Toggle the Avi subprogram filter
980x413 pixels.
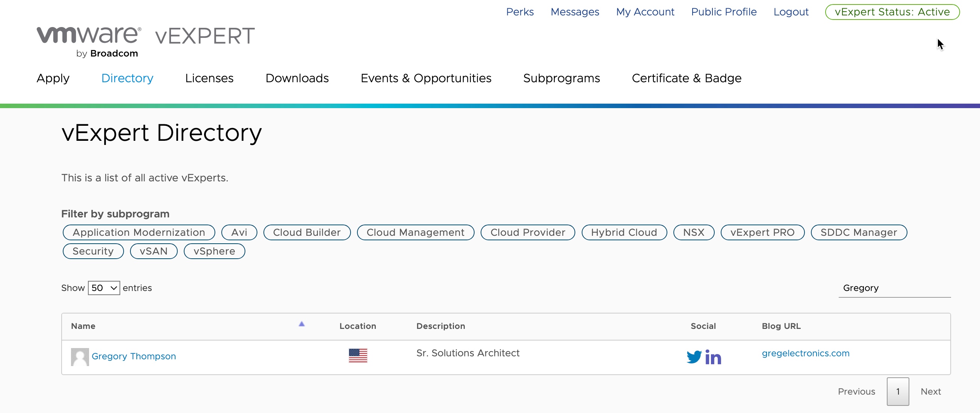point(239,232)
